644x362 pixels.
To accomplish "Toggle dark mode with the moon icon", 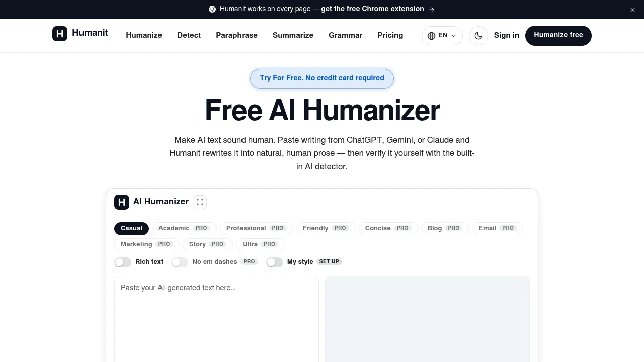I will point(478,36).
